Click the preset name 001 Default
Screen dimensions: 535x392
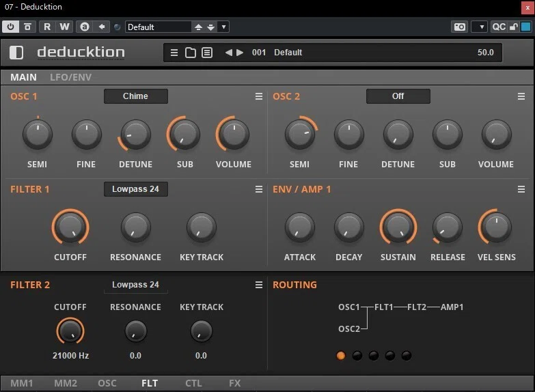tap(277, 53)
